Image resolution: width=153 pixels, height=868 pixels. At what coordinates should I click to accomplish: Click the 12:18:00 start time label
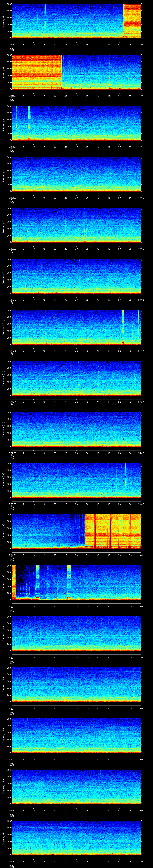[x=12, y=249]
